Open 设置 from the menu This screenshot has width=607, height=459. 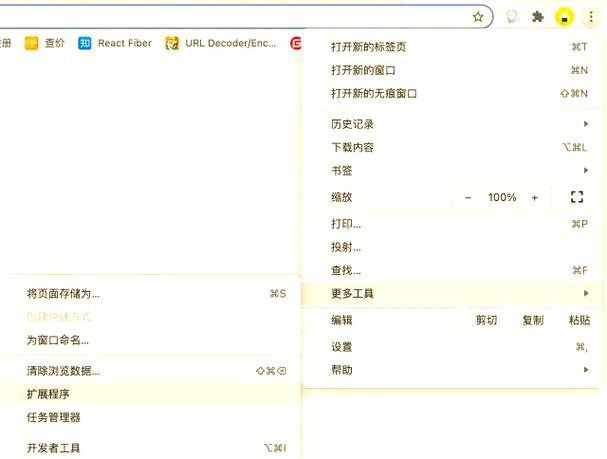pyautogui.click(x=452, y=347)
